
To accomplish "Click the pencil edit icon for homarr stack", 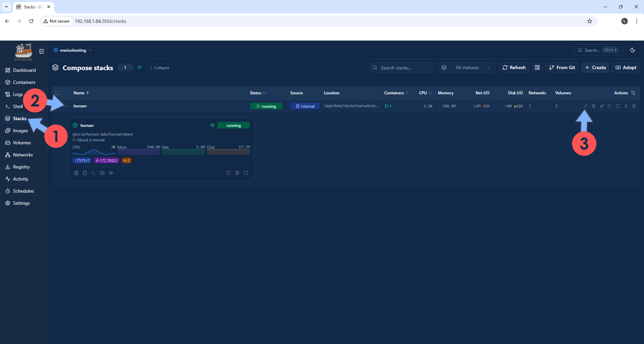I will [x=585, y=106].
